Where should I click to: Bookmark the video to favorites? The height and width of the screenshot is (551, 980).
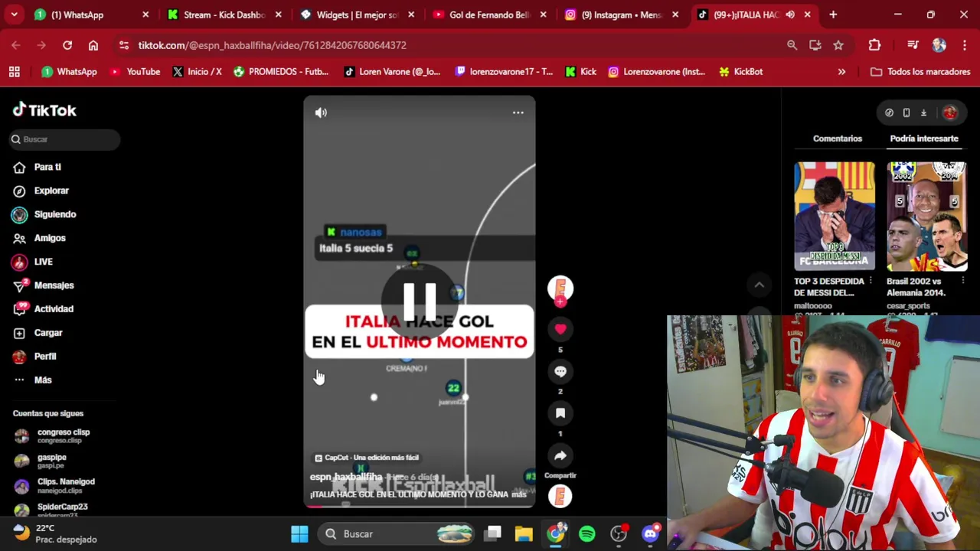560,413
